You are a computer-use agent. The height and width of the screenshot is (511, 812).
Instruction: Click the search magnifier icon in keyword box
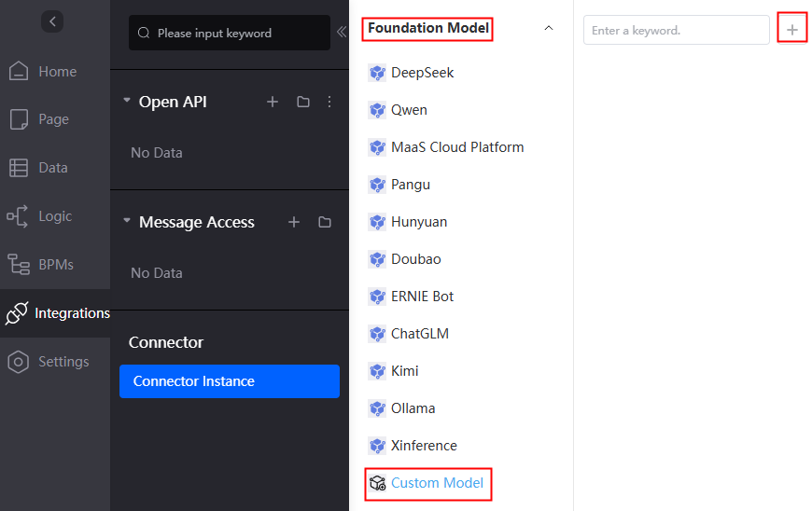144,33
